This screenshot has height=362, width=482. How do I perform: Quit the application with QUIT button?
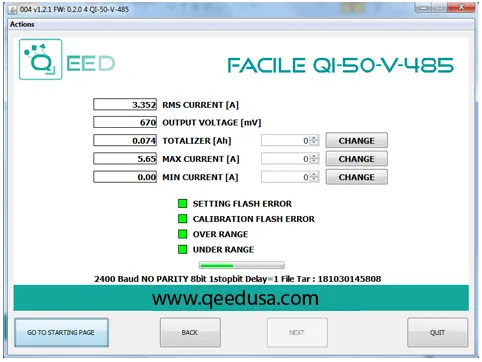(437, 332)
